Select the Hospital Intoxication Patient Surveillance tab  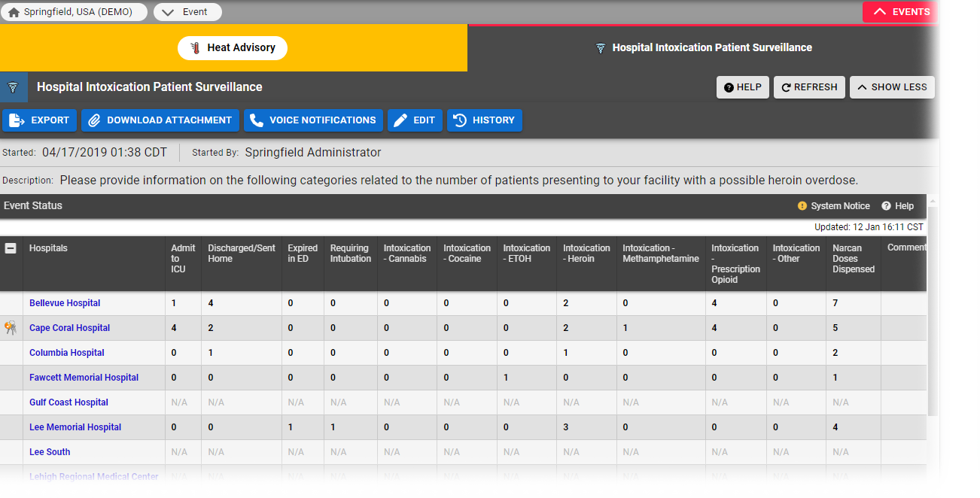(703, 47)
